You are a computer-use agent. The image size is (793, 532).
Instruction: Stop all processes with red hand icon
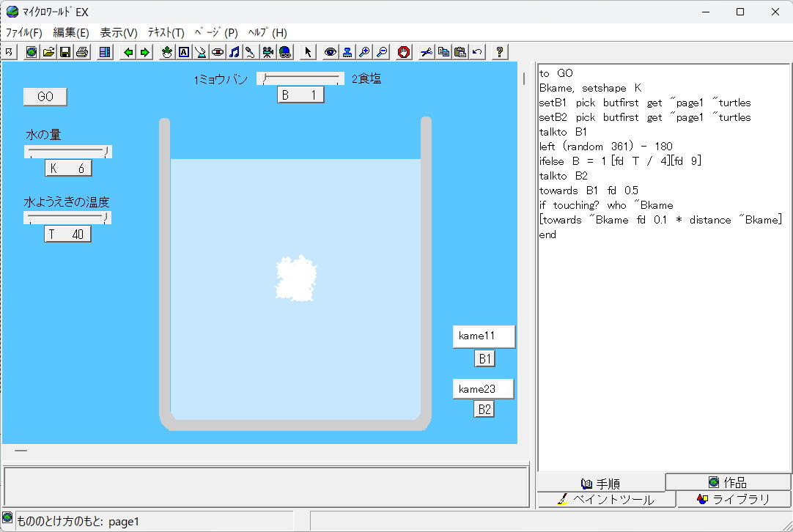click(404, 52)
